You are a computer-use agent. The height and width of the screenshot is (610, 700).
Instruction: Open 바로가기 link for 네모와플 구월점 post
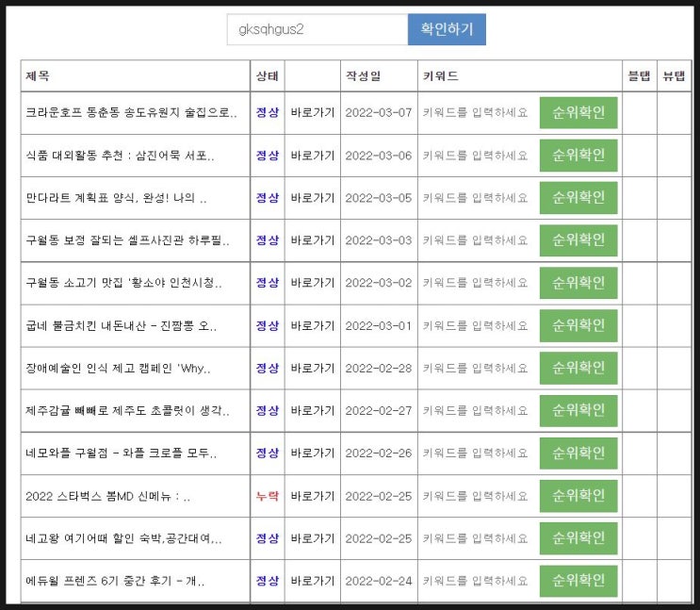click(313, 453)
